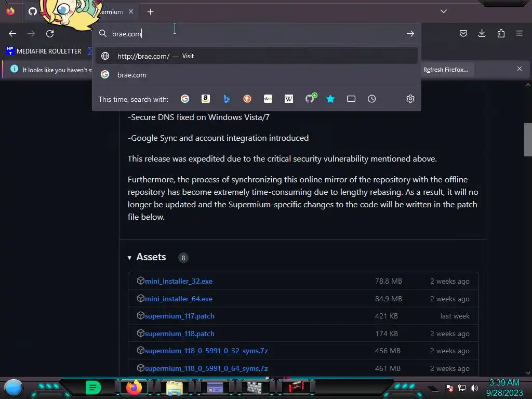Search this time with eBay icon
The image size is (532, 399).
pyautogui.click(x=268, y=99)
